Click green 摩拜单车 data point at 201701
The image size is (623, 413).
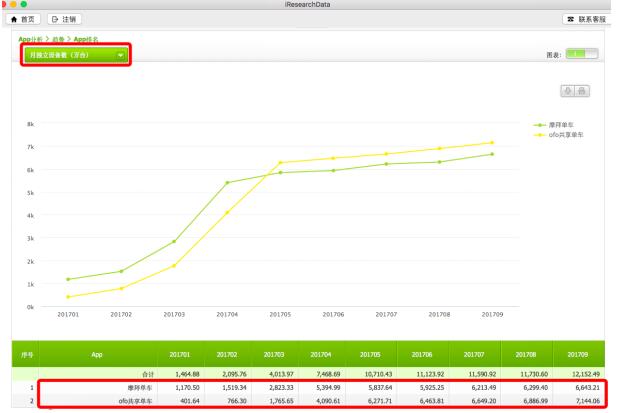tap(68, 279)
